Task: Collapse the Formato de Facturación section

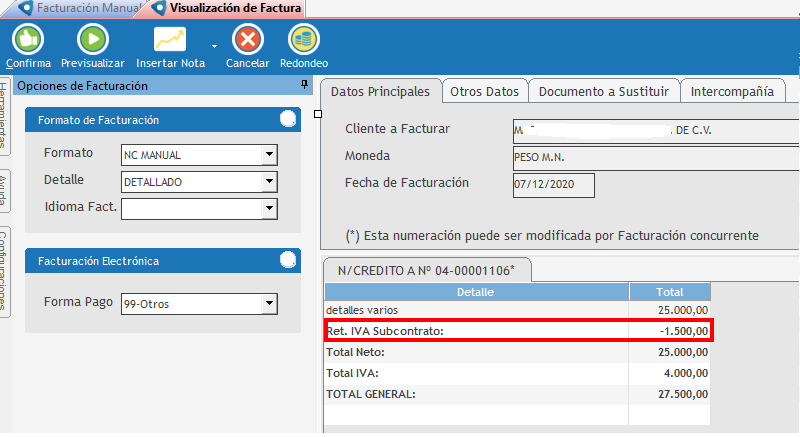Action: click(x=288, y=120)
